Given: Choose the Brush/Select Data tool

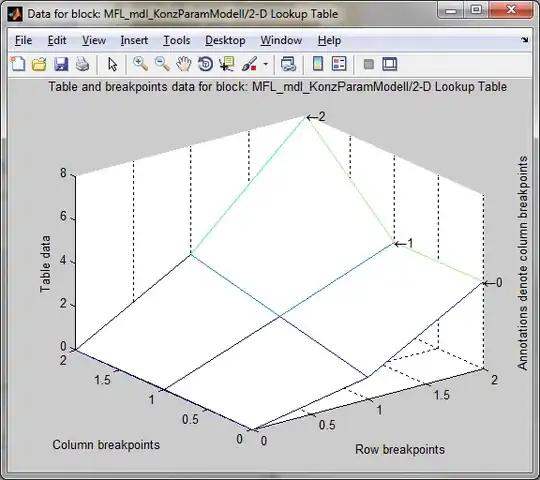Looking at the screenshot, I should pos(249,64).
